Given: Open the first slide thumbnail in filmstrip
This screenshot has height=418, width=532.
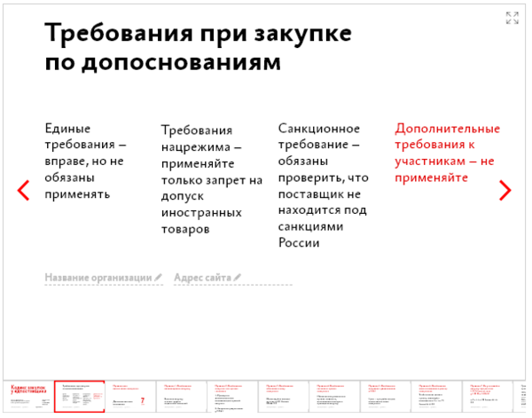Looking at the screenshot, I should tap(27, 397).
